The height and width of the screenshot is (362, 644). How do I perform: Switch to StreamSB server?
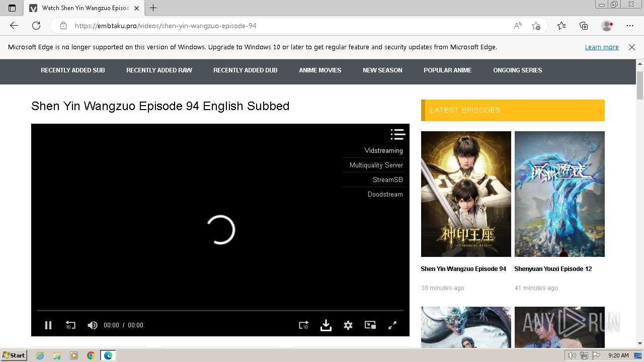tap(388, 179)
